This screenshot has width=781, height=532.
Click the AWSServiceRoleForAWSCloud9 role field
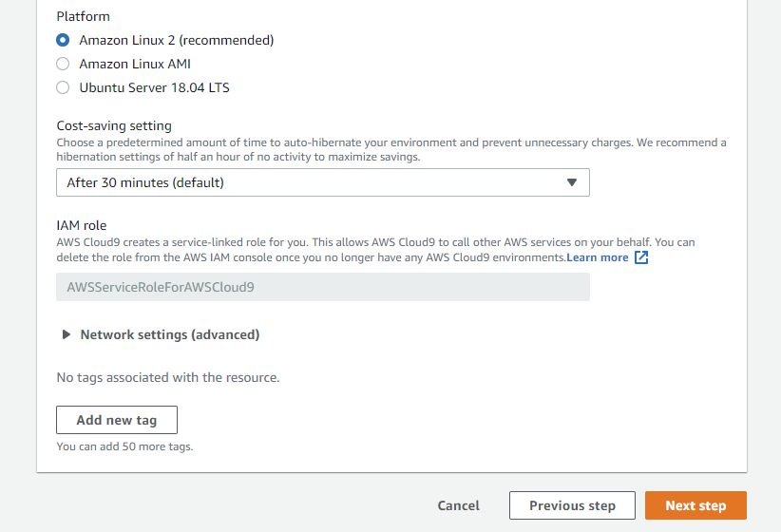[323, 287]
